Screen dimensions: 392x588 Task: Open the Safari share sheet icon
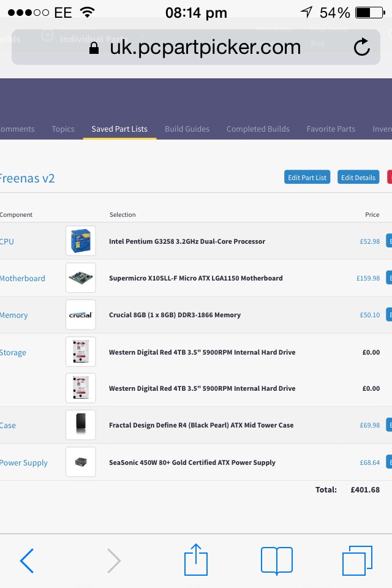click(196, 559)
